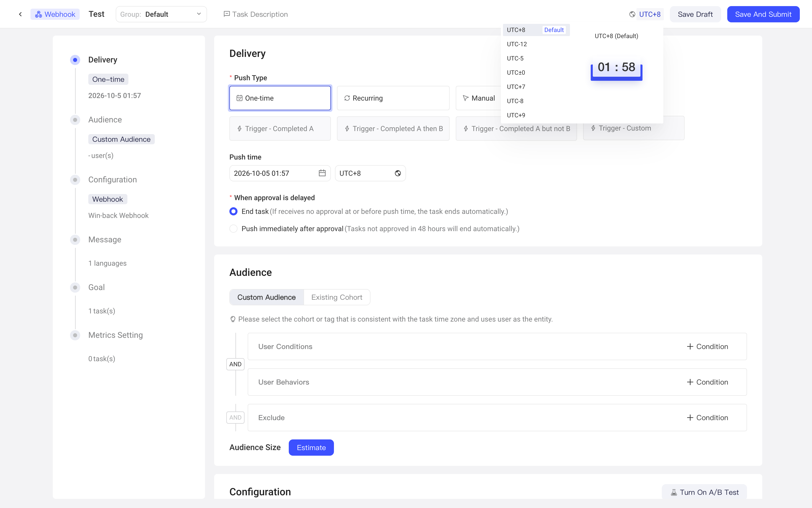The image size is (812, 508).
Task: Switch to Custom Audience tab
Action: 266,297
